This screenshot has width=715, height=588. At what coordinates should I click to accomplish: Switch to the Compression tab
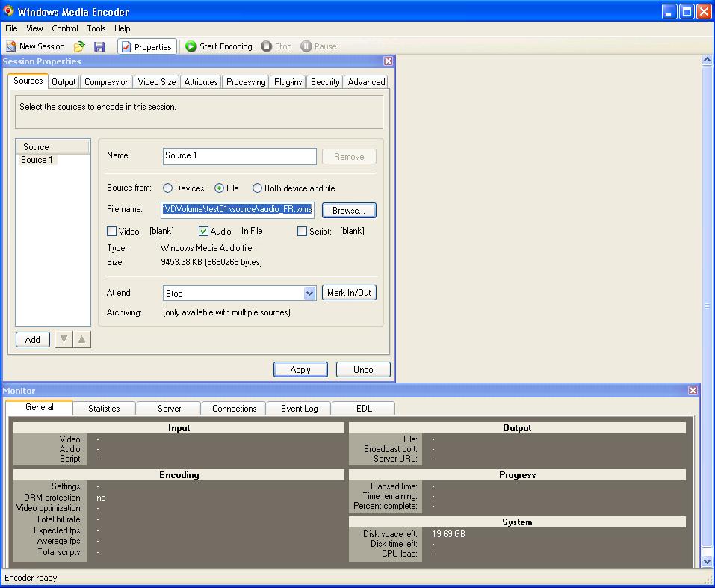(107, 82)
